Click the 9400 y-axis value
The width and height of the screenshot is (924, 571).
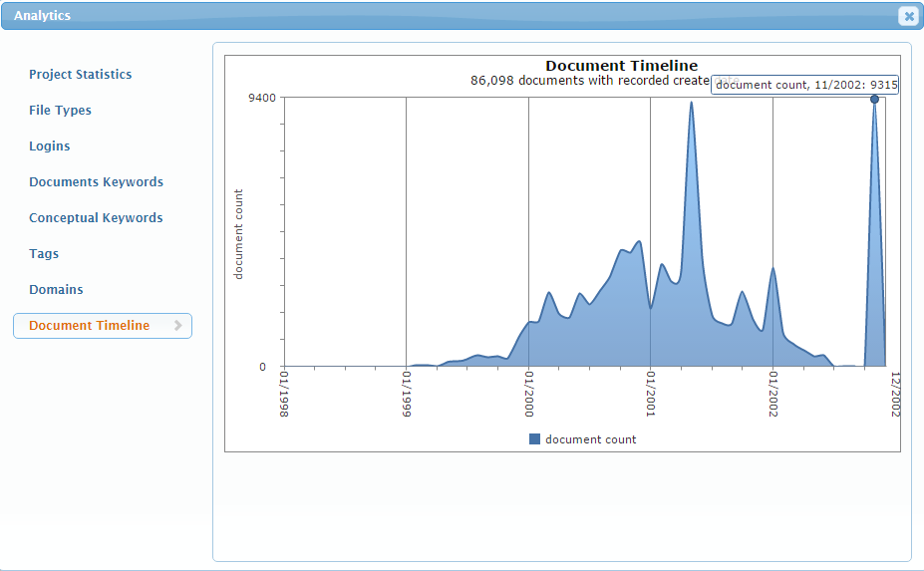click(262, 98)
